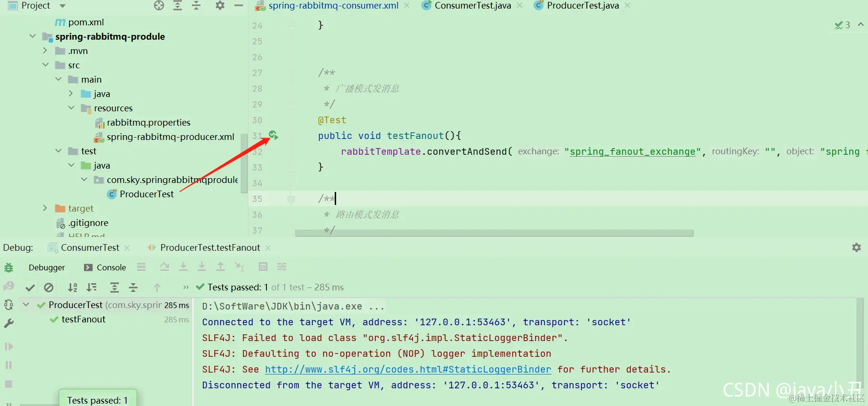Click the previous highlighted problem arrow

tap(861, 24)
